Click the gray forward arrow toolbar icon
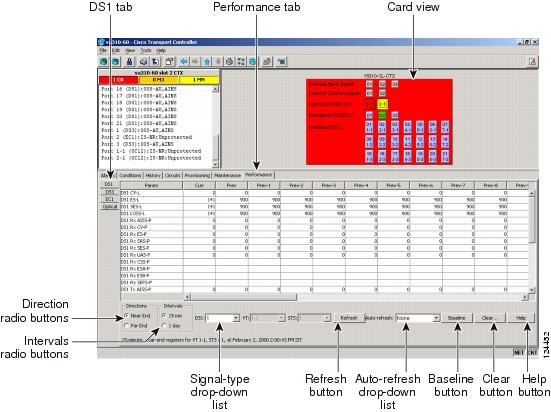Viewport: 551px width, 412px height. (195, 62)
